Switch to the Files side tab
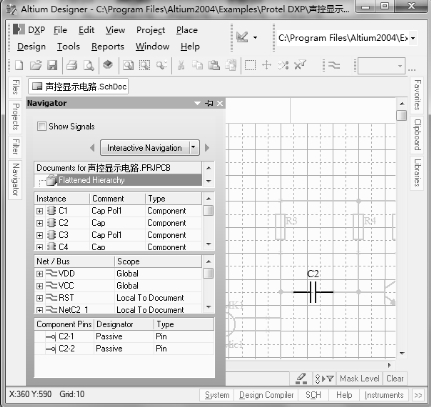This screenshot has width=431, height=407. (15, 87)
